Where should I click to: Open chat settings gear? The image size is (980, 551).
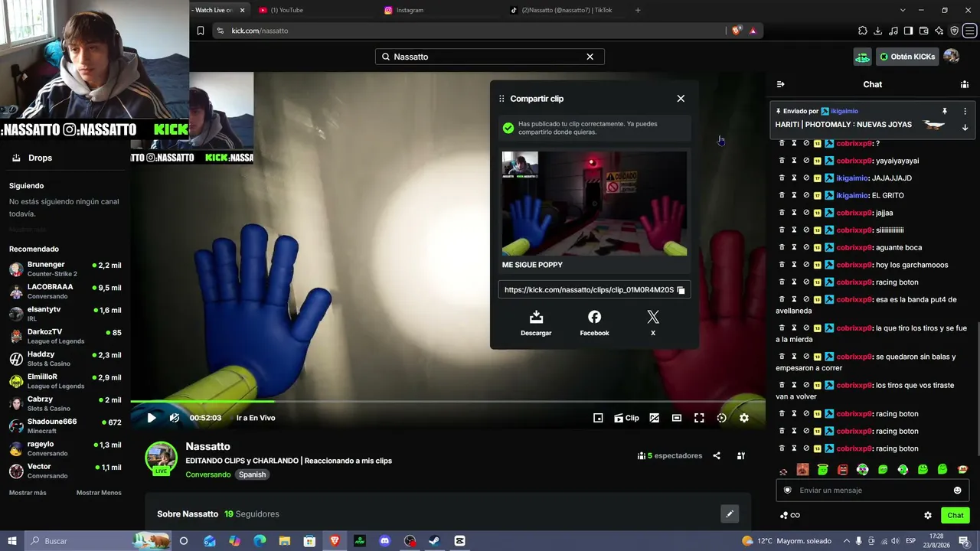coord(928,516)
